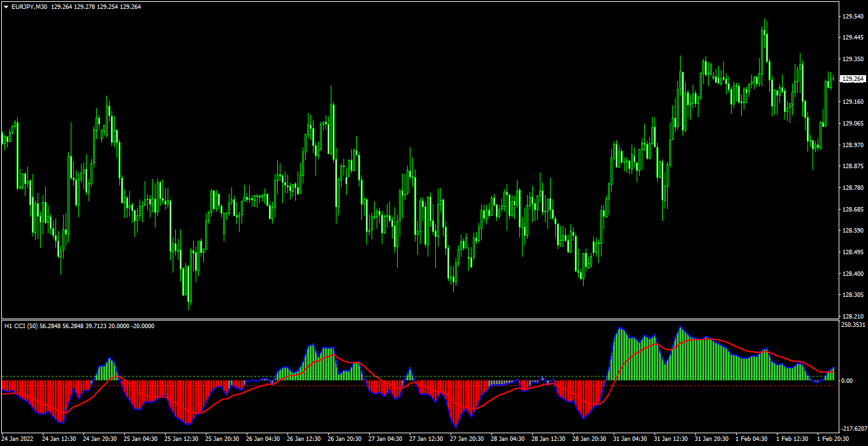Image resolution: width=868 pixels, height=446 pixels.
Task: Click the 24 Jan 2022 time label
Action: pyautogui.click(x=17, y=439)
